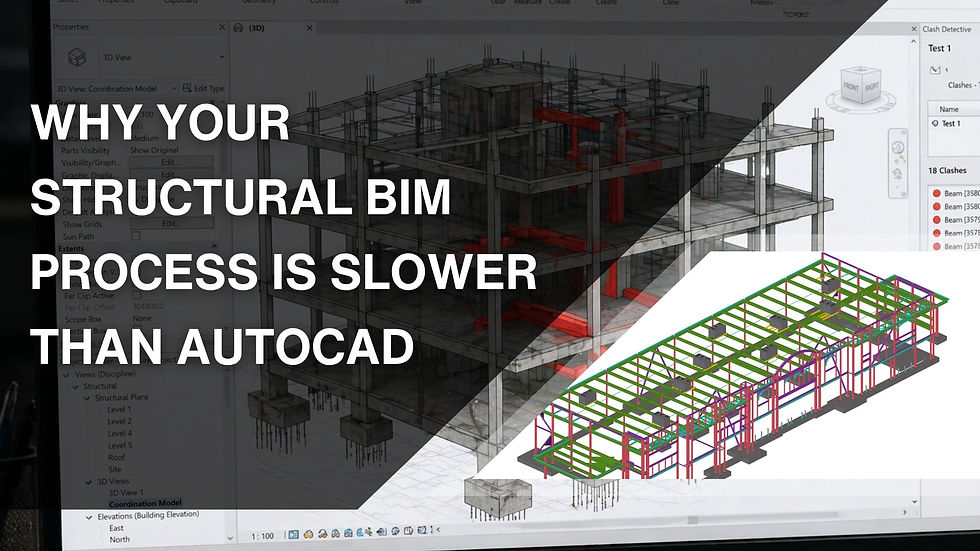Expand the view control bar chevron arrow

point(438,530)
